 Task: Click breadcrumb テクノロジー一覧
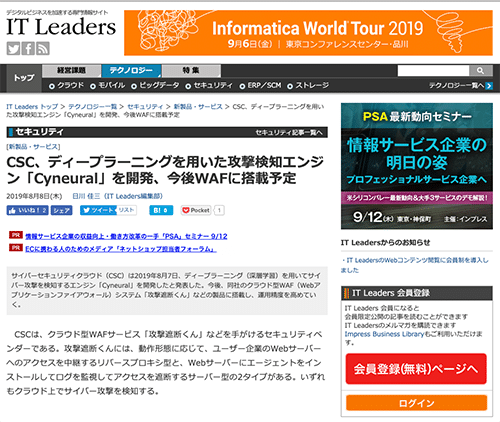[93, 107]
